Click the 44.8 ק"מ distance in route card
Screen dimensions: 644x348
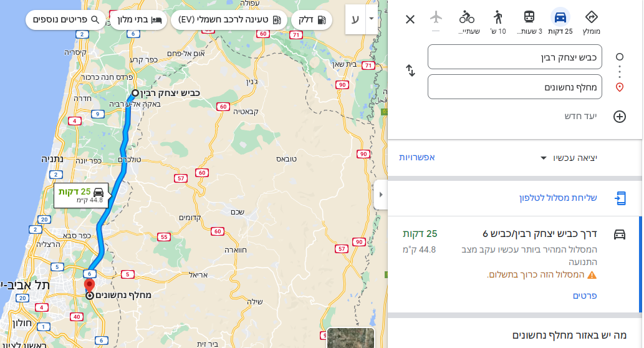420,250
